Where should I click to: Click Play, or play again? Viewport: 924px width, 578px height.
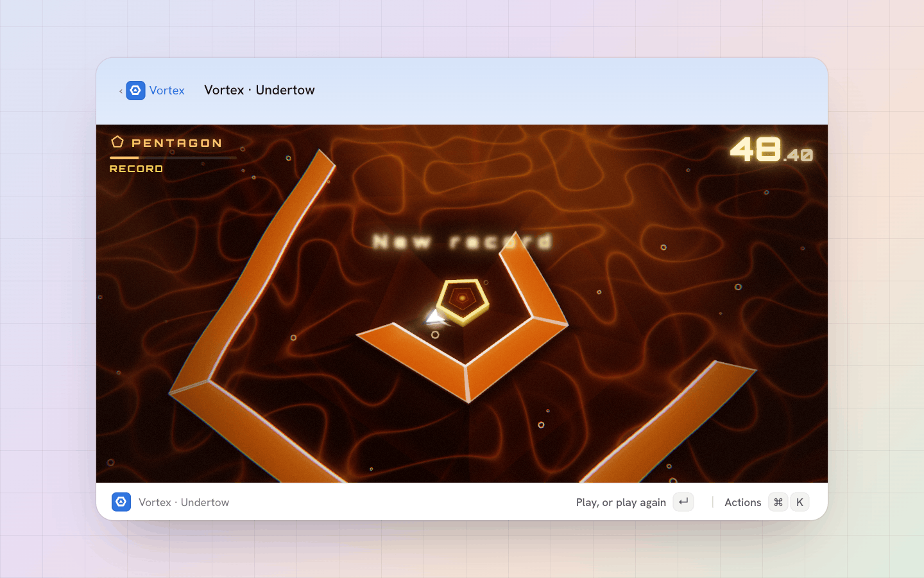click(x=620, y=502)
